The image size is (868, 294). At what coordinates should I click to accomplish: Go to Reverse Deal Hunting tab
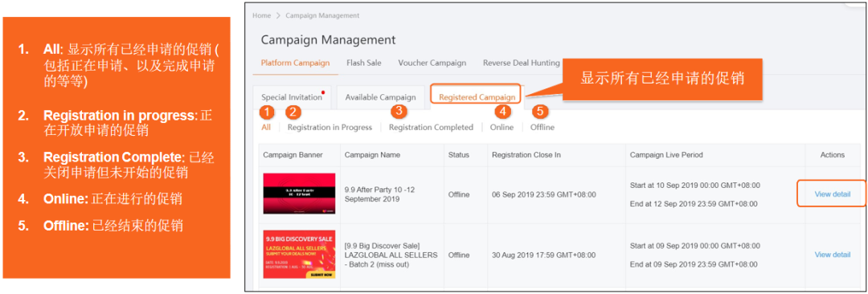point(522,63)
